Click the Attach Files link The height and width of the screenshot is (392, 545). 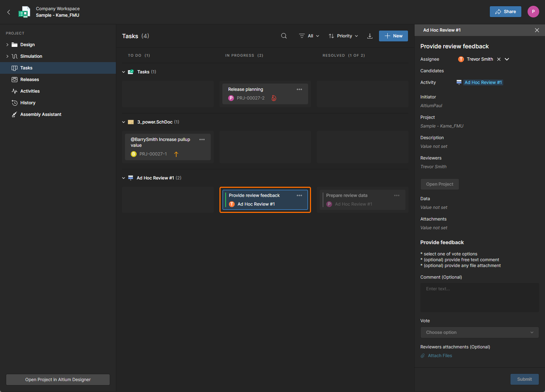pos(440,356)
